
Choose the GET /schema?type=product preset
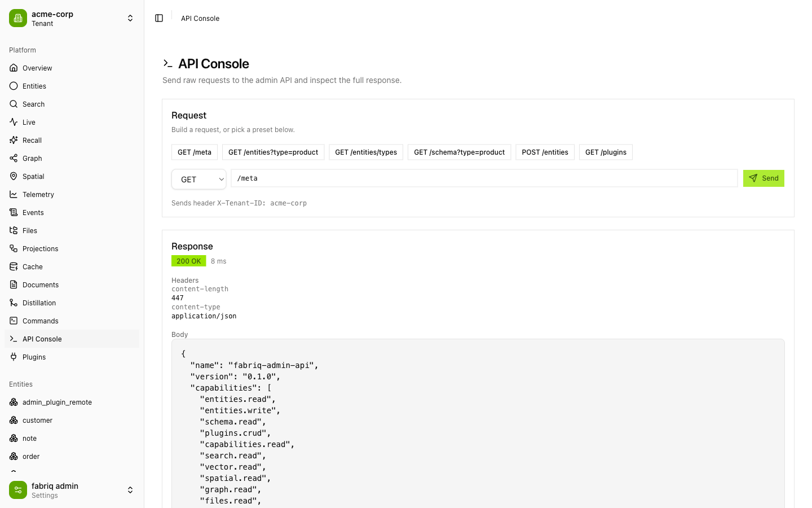coord(459,152)
